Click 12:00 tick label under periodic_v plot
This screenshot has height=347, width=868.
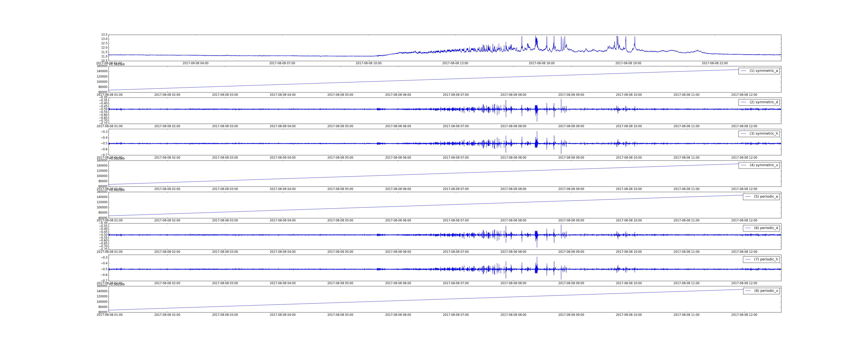[744, 315]
